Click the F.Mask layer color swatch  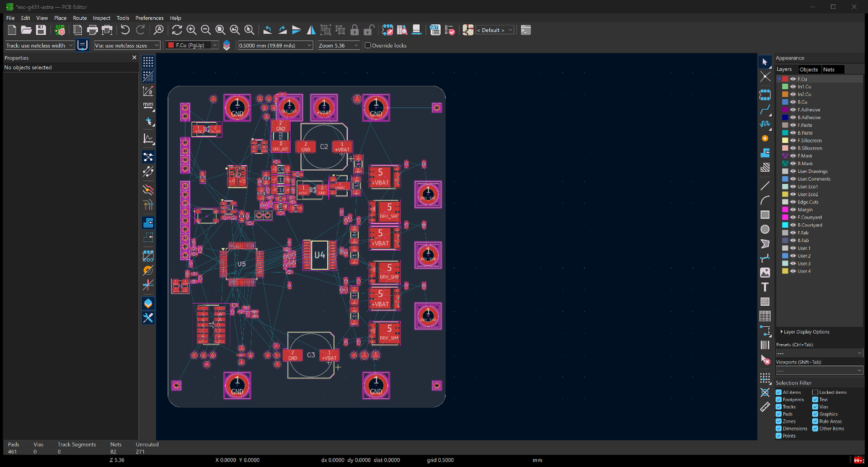coord(785,156)
